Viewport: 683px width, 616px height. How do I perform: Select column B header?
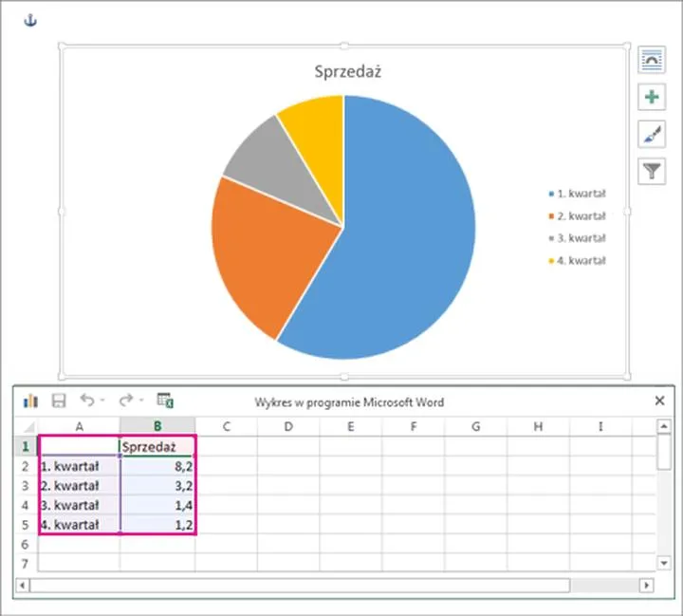[157, 427]
